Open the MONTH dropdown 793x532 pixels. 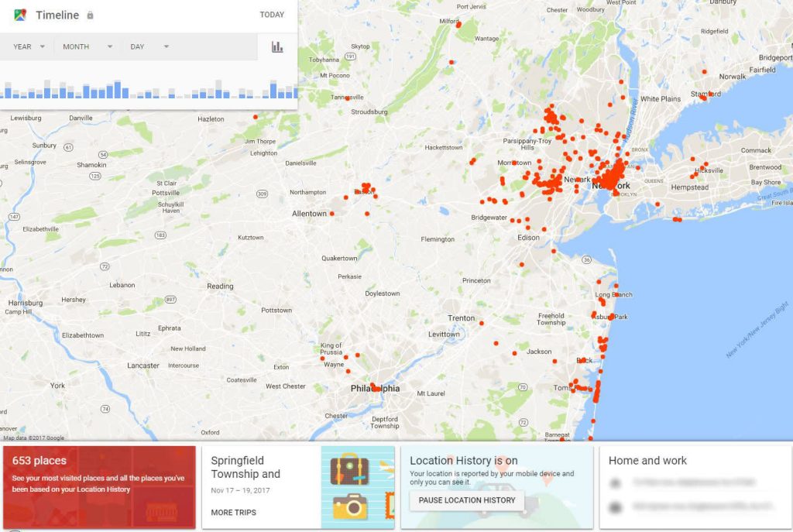(87, 46)
